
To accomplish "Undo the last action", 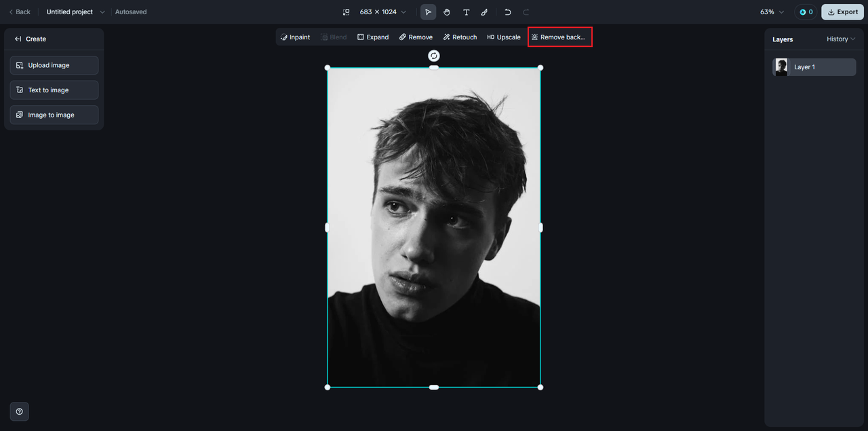I will pos(508,12).
